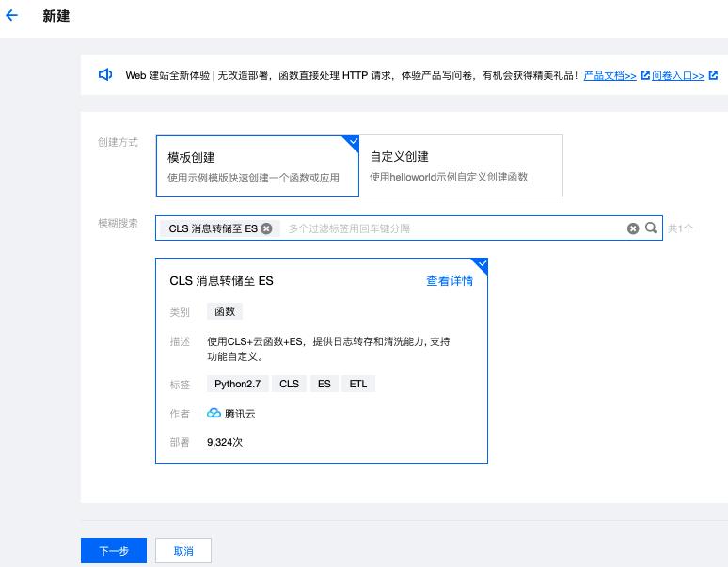Select 模板创建 creation method
728x567 pixels.
pyautogui.click(x=257, y=165)
